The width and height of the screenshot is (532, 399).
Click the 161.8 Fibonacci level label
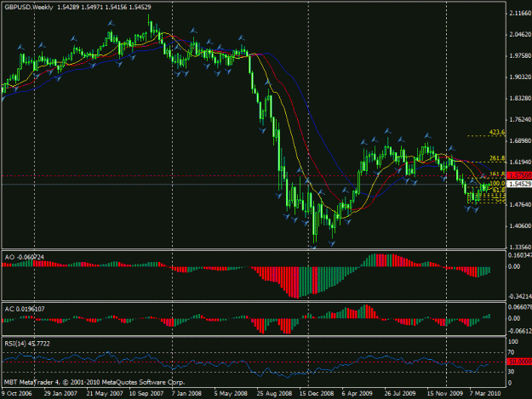[497, 174]
